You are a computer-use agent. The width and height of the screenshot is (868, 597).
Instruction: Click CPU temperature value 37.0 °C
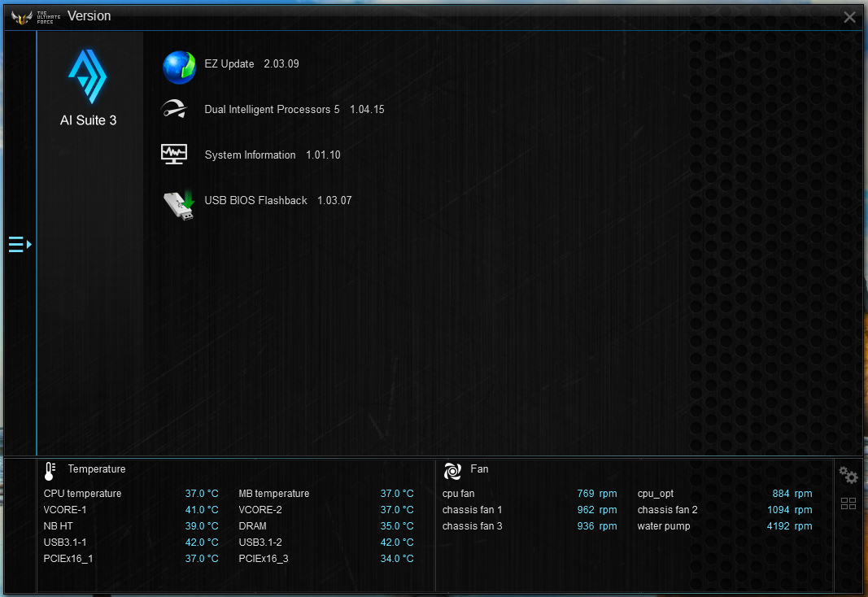(x=202, y=493)
